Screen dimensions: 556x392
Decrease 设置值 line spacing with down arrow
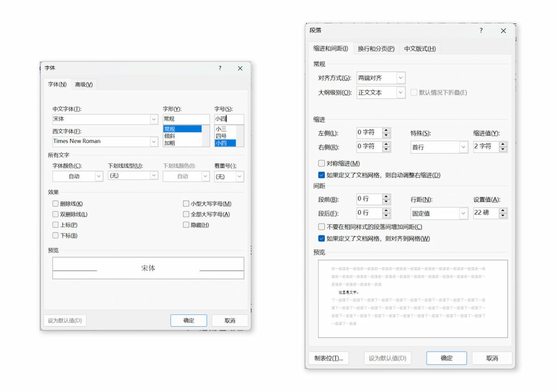coord(503,216)
